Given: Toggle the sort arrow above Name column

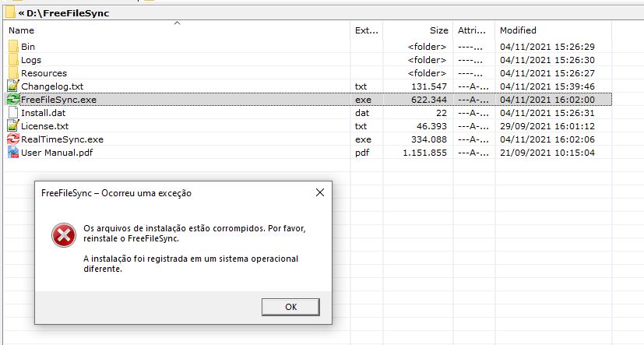Looking at the screenshot, I should pos(177,23).
